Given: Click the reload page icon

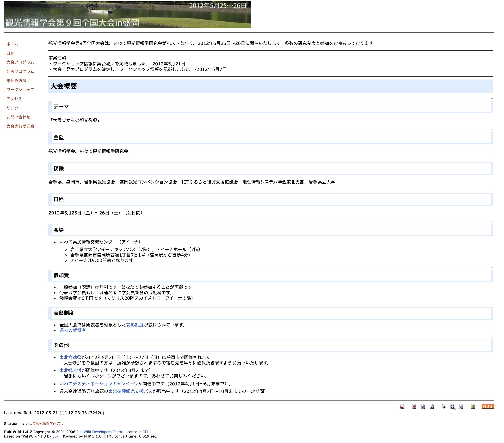Looking at the screenshot, I should 432,407.
